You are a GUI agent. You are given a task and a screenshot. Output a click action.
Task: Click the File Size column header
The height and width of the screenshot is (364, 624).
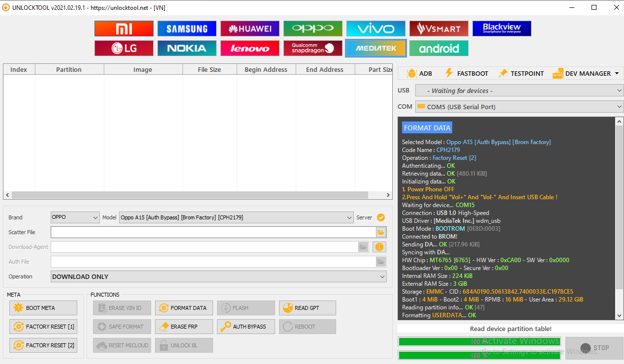[210, 69]
